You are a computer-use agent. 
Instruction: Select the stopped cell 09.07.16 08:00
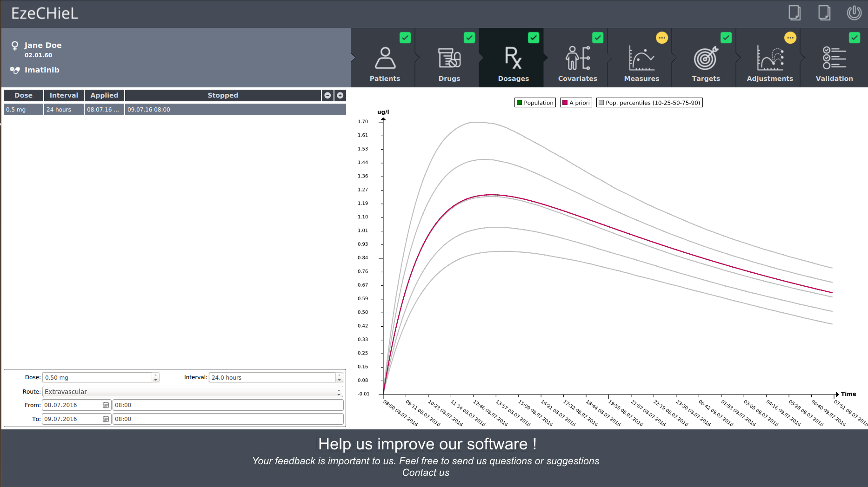coord(235,110)
